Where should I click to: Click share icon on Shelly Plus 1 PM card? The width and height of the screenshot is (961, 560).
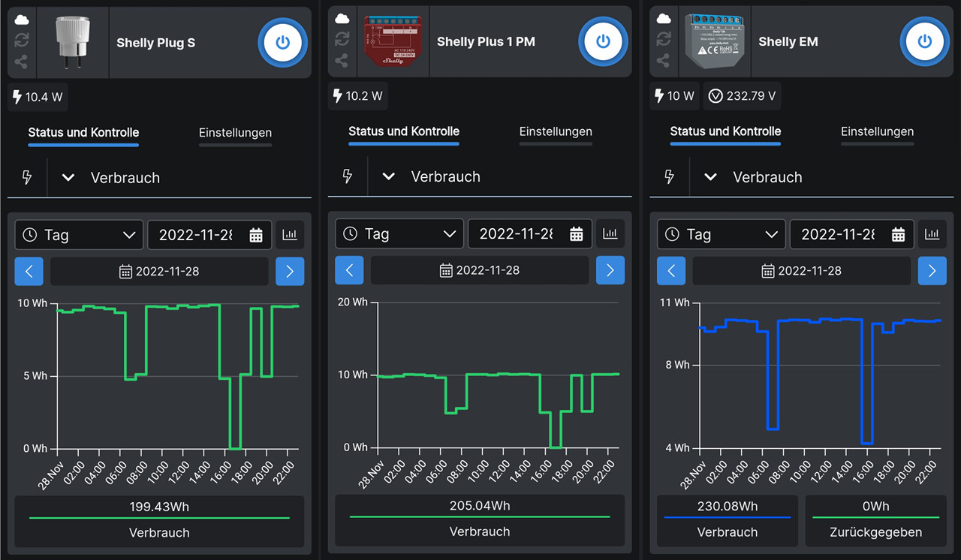point(342,61)
